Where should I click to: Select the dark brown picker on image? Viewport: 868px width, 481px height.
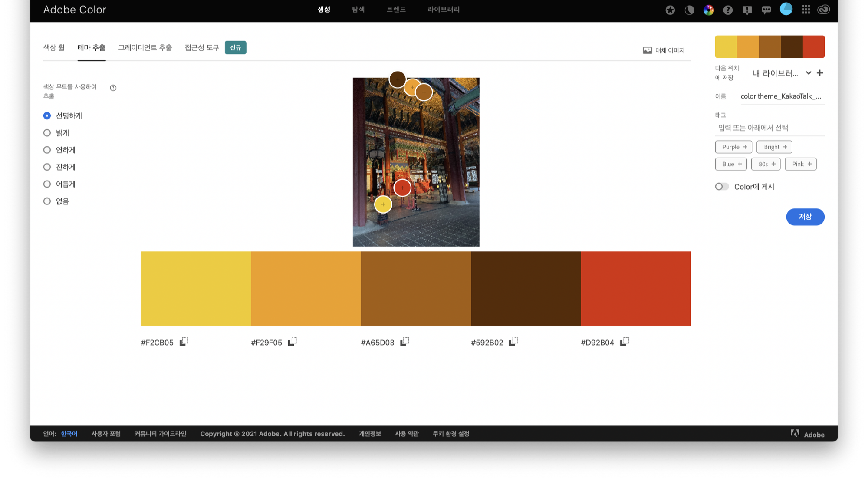click(398, 79)
